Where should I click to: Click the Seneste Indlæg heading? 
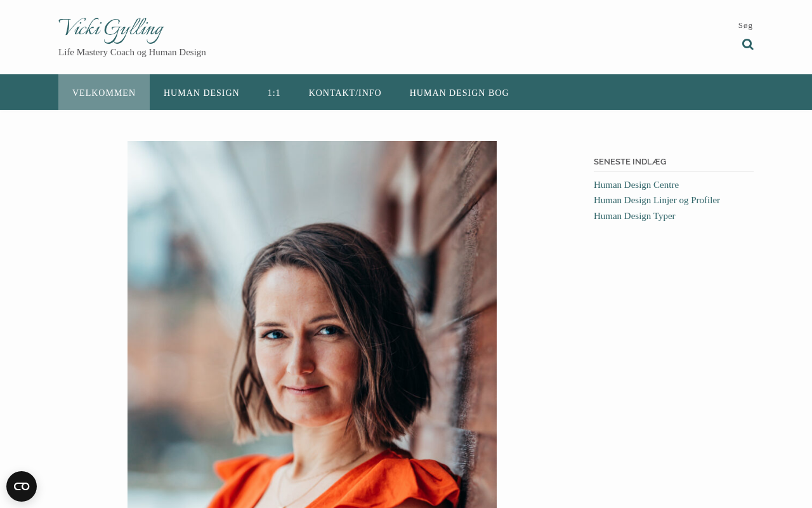630,161
